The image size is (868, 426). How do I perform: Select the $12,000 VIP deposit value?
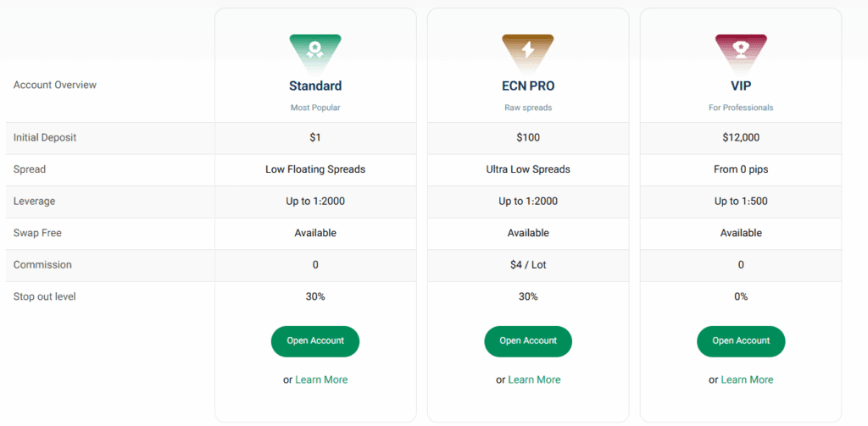741,138
